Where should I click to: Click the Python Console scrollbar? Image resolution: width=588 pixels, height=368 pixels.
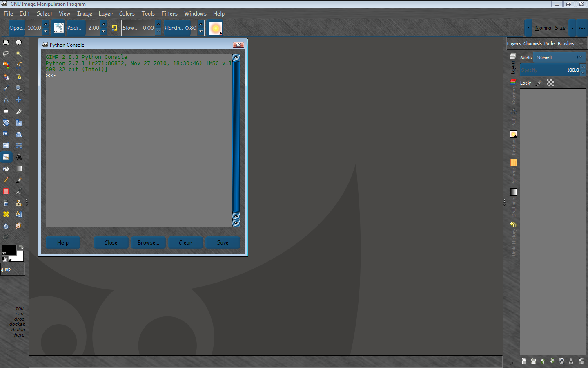[236, 139]
